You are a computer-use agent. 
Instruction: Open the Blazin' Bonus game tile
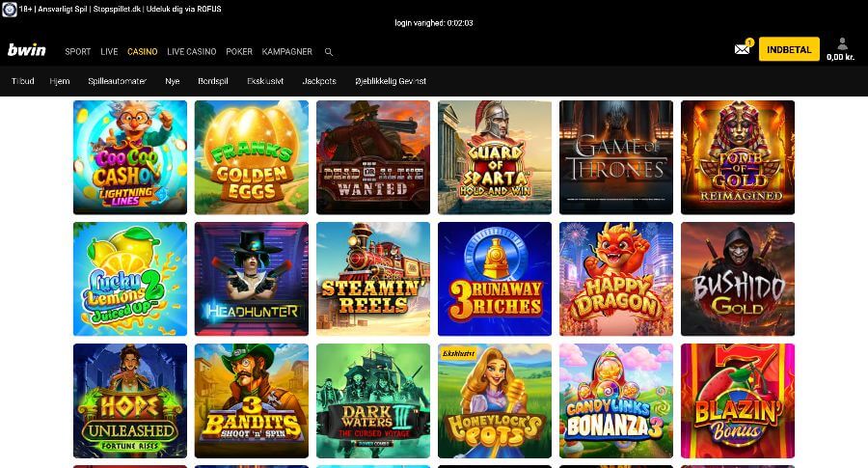(738, 400)
